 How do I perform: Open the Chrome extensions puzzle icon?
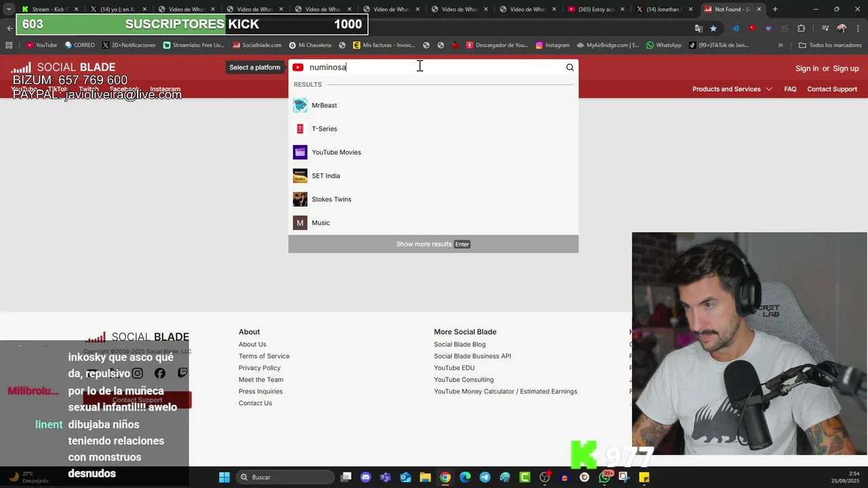tap(802, 28)
